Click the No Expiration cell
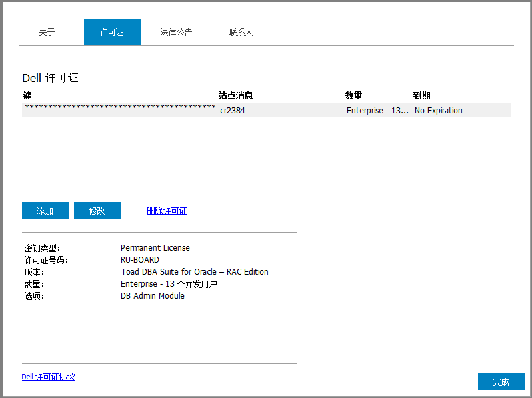 [x=439, y=111]
